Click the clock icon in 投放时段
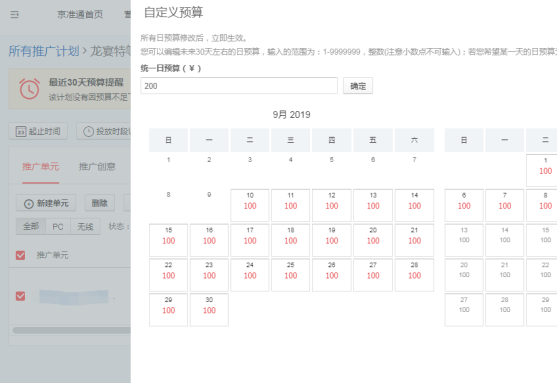Screen dimensions: 557x383 pyautogui.click(x=88, y=132)
